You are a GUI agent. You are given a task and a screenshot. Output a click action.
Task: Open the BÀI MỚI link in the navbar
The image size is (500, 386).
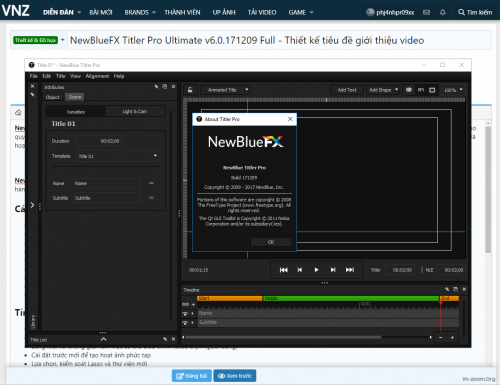click(101, 12)
